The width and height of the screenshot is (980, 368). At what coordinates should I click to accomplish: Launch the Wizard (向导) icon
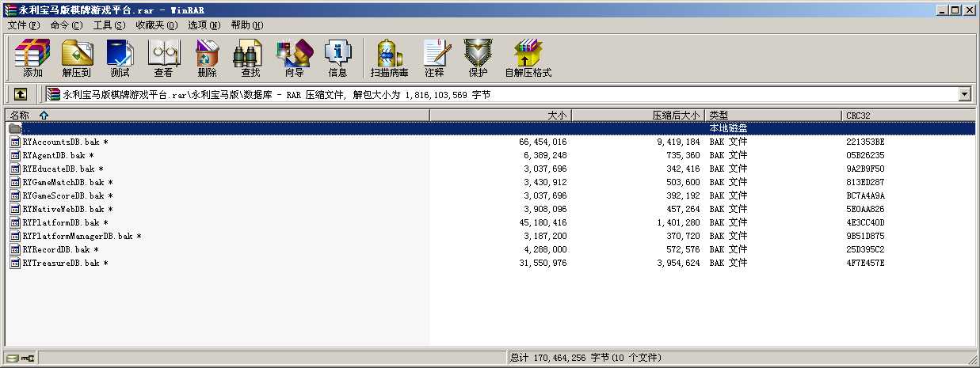[294, 58]
